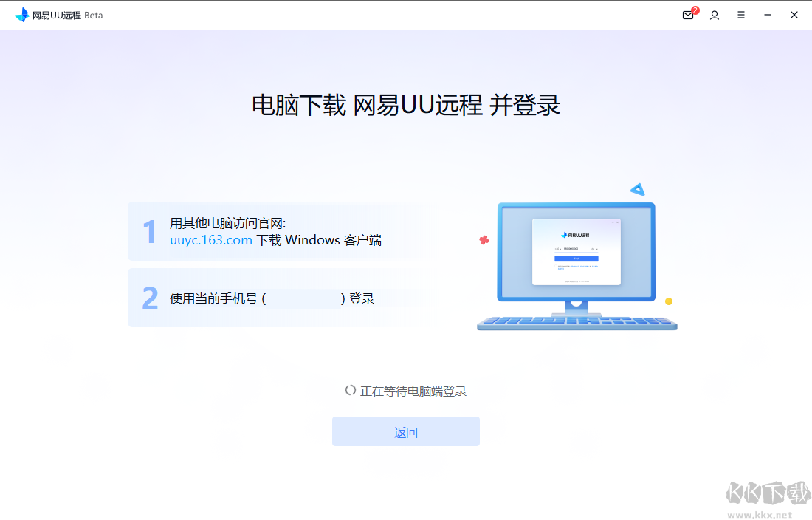Click the 使用当前手机号 text
The image size is (812, 520).
click(213, 299)
